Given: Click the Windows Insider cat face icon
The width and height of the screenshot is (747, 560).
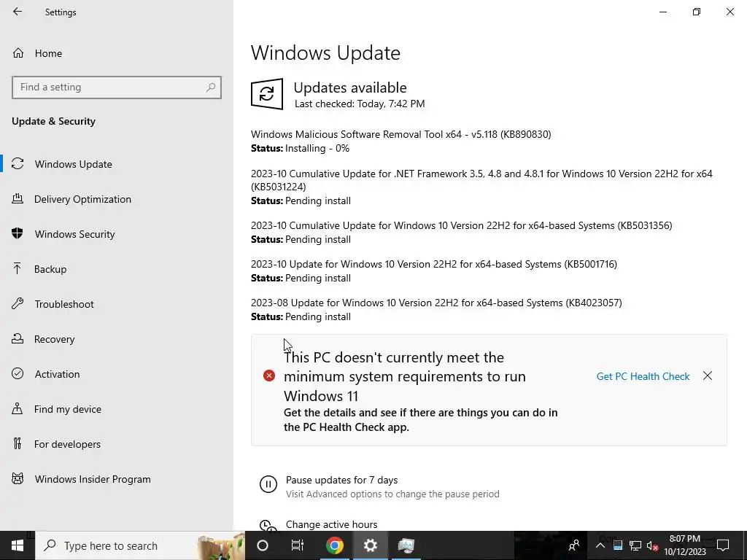Looking at the screenshot, I should (x=18, y=478).
